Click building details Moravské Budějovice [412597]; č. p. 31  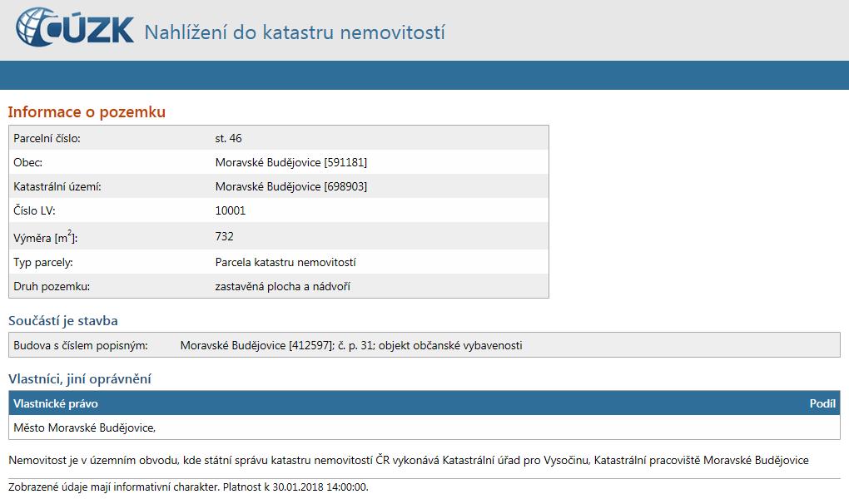[x=351, y=345]
